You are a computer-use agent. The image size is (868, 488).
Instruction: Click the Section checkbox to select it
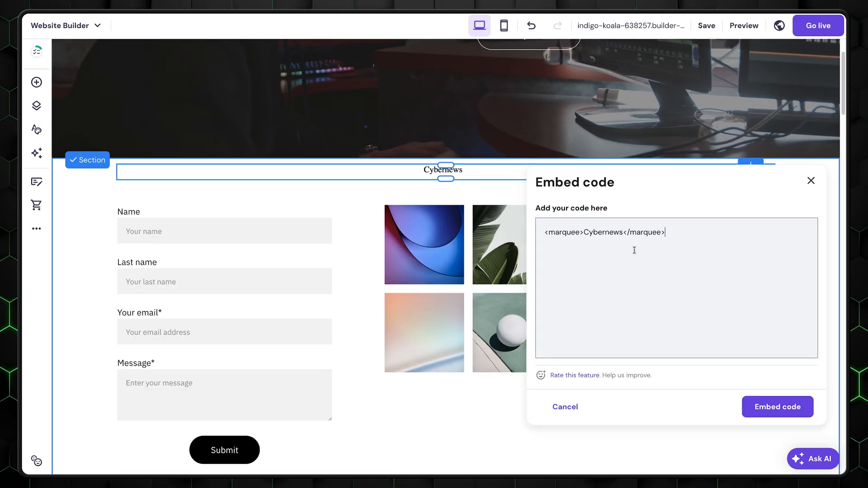(73, 159)
